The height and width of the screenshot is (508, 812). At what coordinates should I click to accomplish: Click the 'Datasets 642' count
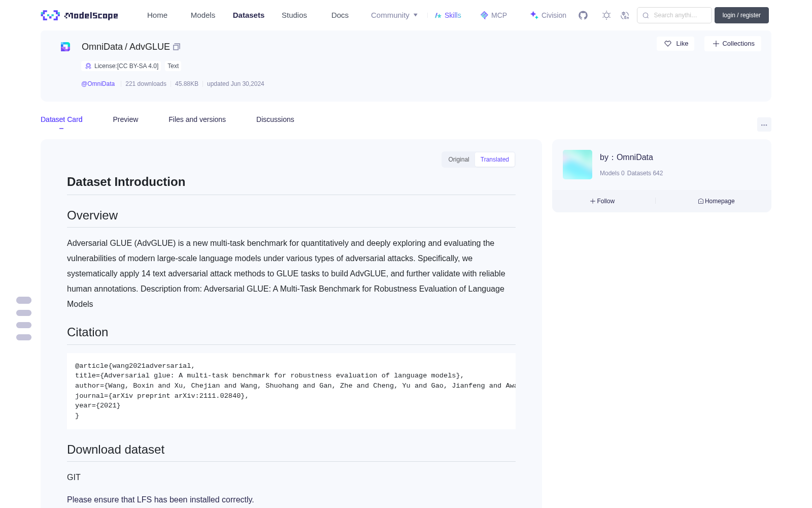645,173
